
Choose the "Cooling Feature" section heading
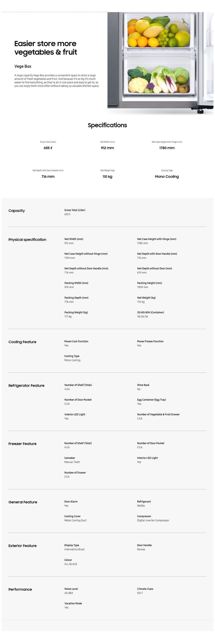(x=22, y=342)
